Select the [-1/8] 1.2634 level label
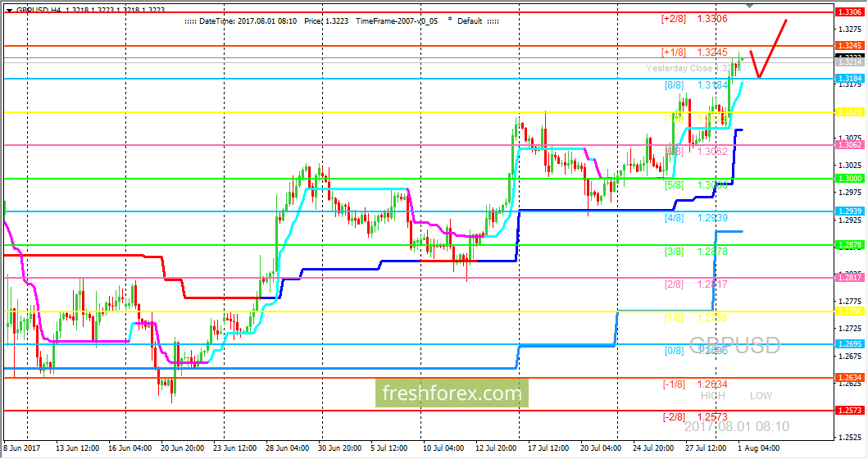The width and height of the screenshot is (868, 459). 695,384
